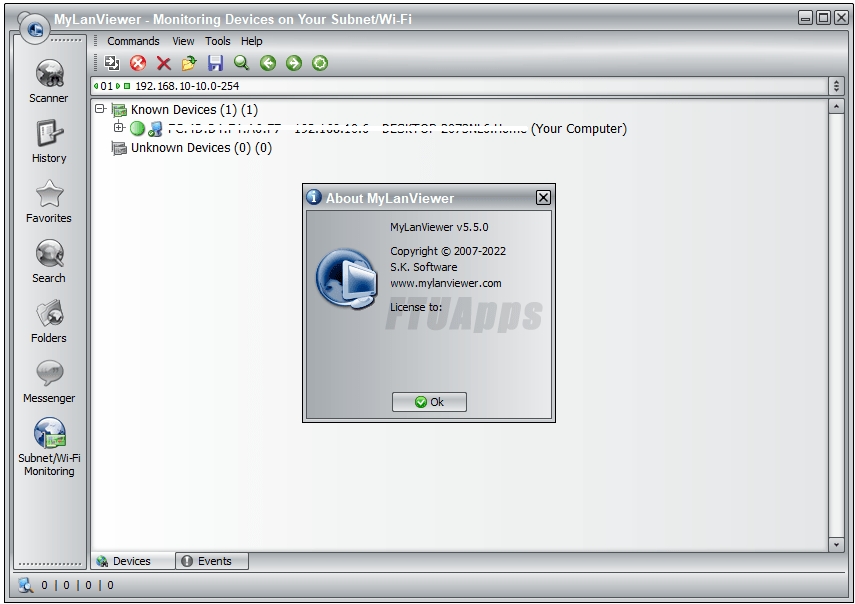Click the S.K. Software text
The image size is (855, 604).
click(424, 267)
